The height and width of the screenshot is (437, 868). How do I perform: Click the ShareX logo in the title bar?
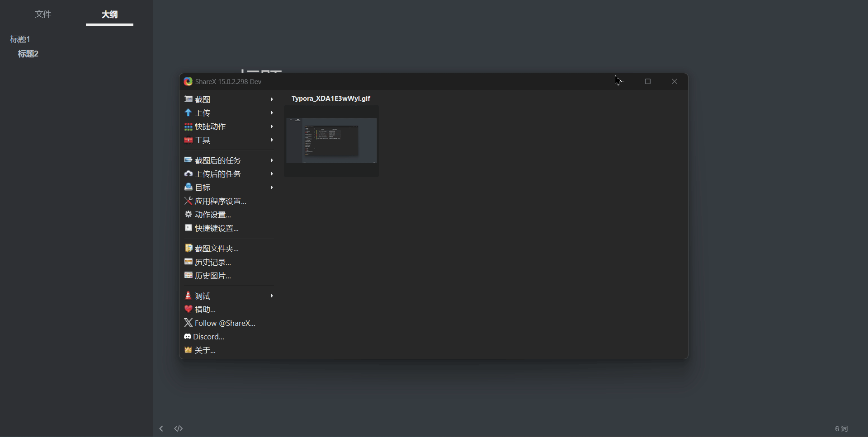point(188,81)
